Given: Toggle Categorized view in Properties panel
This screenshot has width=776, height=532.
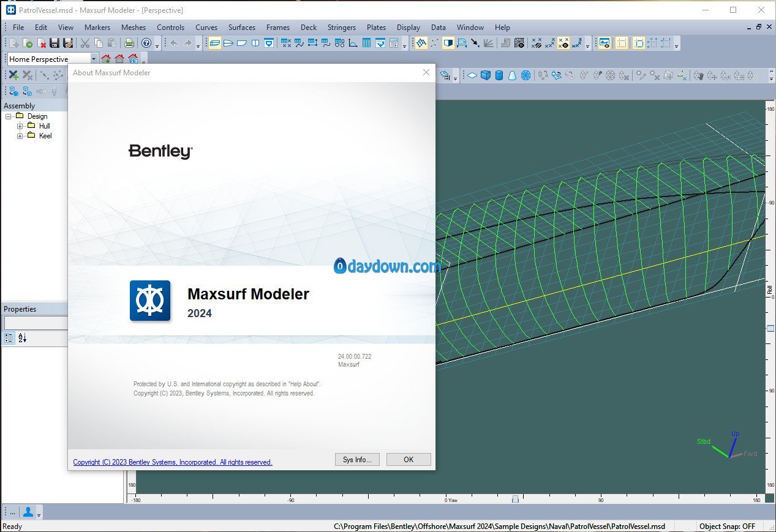Looking at the screenshot, I should 9,338.
